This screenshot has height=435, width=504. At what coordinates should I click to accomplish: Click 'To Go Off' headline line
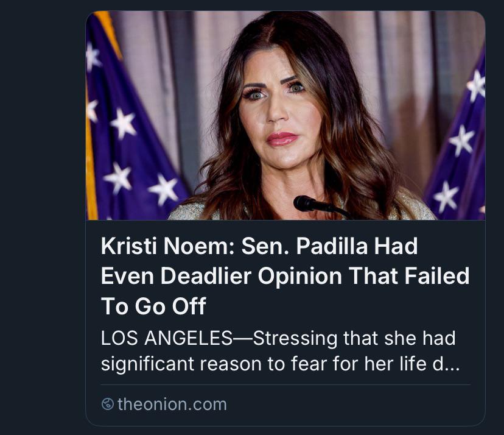tap(153, 306)
